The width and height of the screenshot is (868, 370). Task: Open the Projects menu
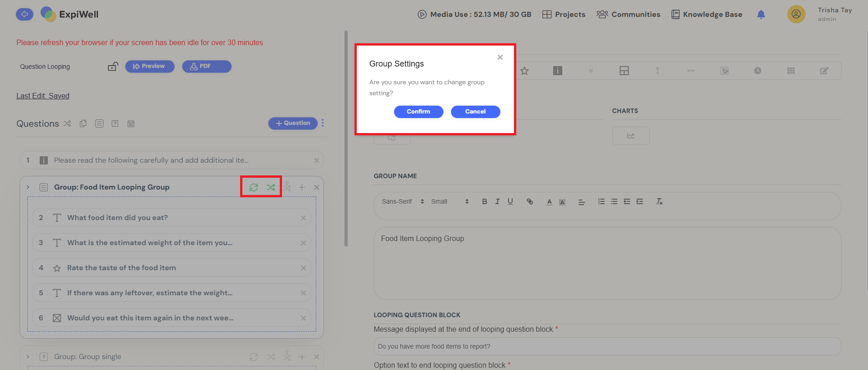564,15
